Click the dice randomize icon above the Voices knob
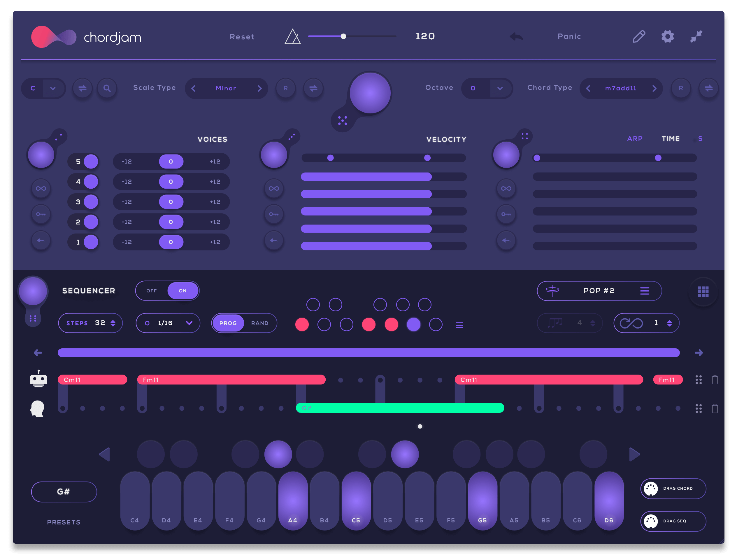 (60, 135)
